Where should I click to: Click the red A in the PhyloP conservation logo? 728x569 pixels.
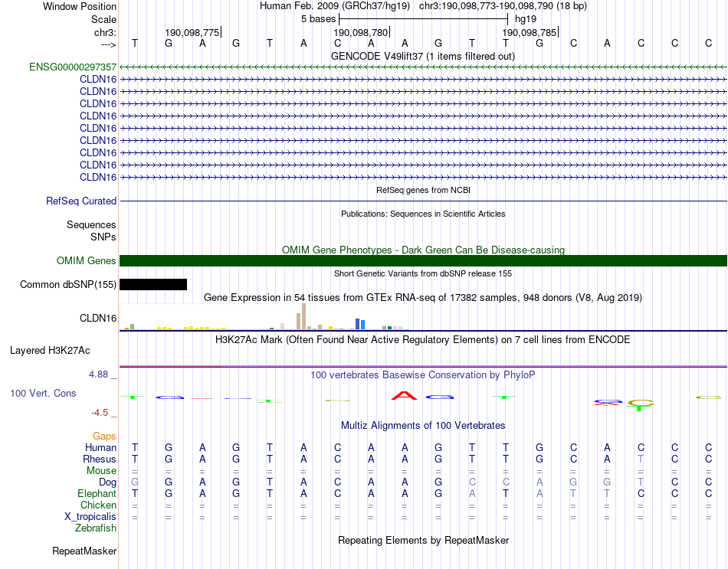click(x=405, y=395)
